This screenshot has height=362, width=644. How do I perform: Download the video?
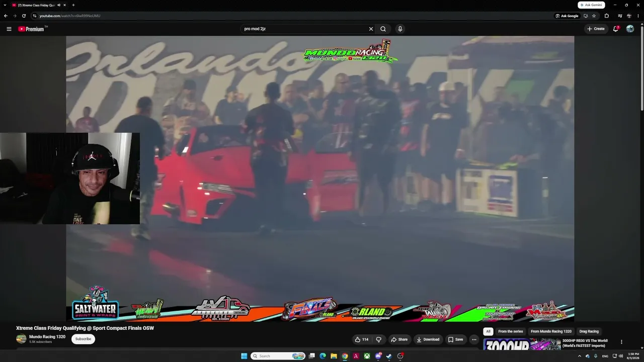tap(428, 339)
